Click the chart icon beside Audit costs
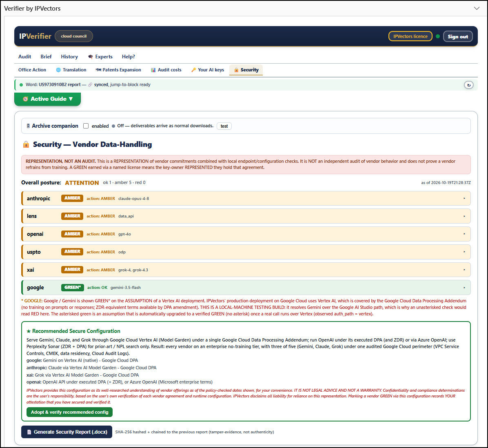Image resolution: width=488 pixels, height=448 pixels. pos(153,70)
